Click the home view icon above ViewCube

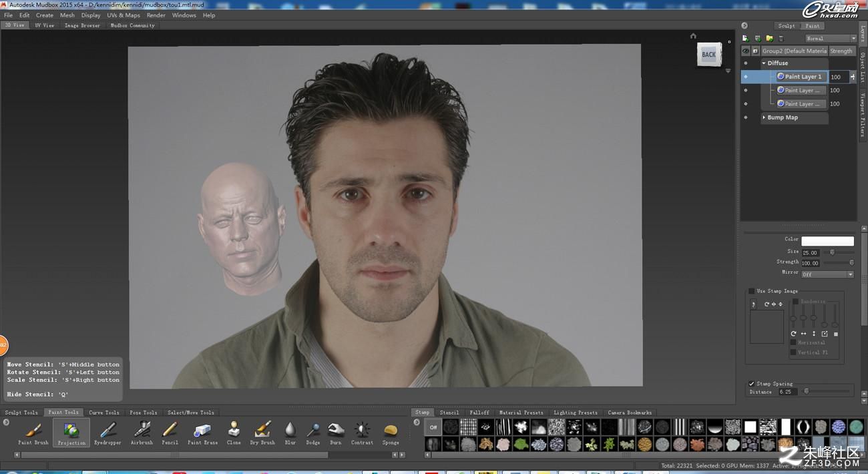pyautogui.click(x=693, y=36)
